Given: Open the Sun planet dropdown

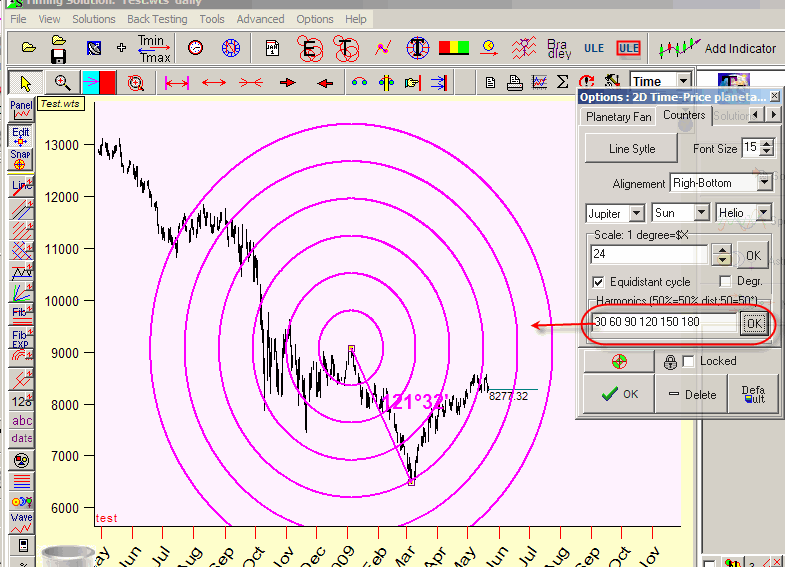Looking at the screenshot, I should (x=702, y=213).
